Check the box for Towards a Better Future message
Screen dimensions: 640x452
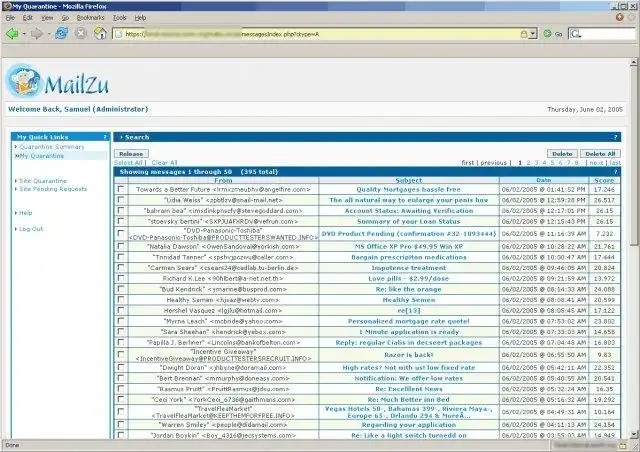(x=121, y=189)
